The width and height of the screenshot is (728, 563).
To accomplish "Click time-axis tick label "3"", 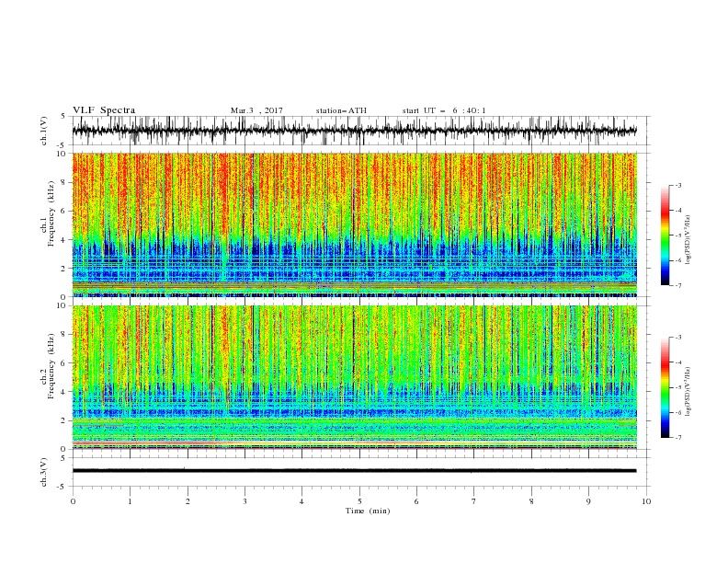I will (x=245, y=501).
